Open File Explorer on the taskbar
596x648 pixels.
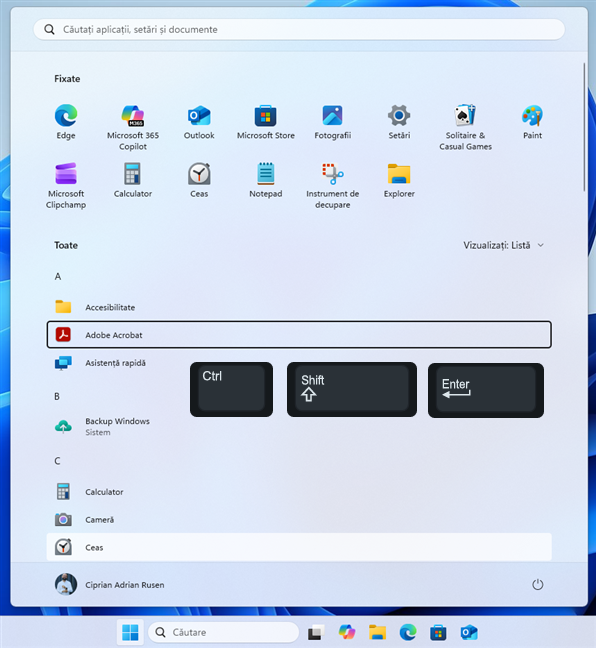tap(377, 632)
